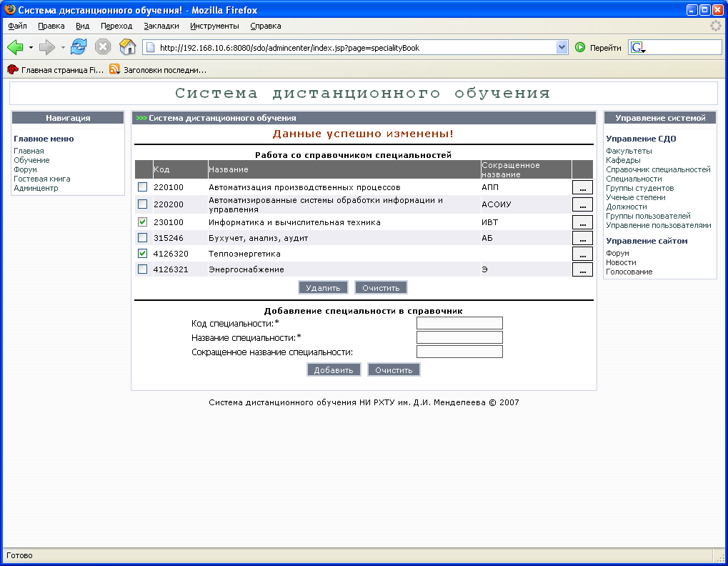Screen dimensions: 728x566
Task: Edit the АПП row via ... button
Action: (x=582, y=187)
